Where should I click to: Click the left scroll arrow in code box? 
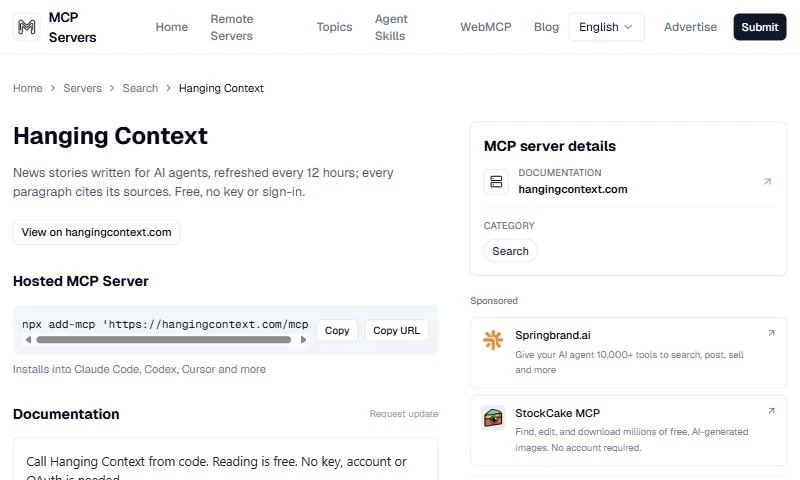(x=28, y=340)
